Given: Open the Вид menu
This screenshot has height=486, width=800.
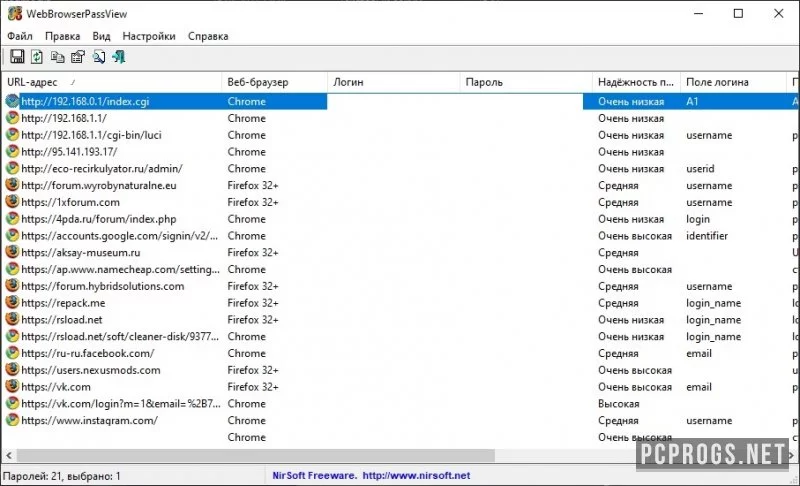Looking at the screenshot, I should pos(101,36).
